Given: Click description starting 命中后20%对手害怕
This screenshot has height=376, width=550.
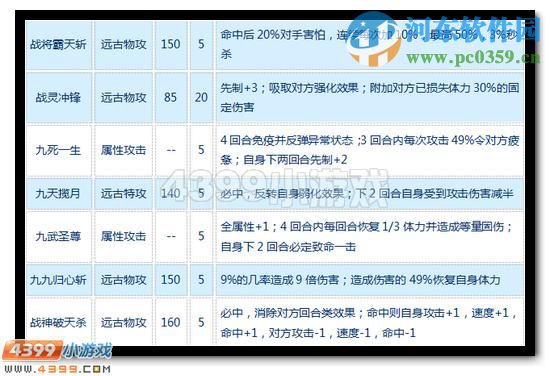Looking at the screenshot, I should 370,45.
